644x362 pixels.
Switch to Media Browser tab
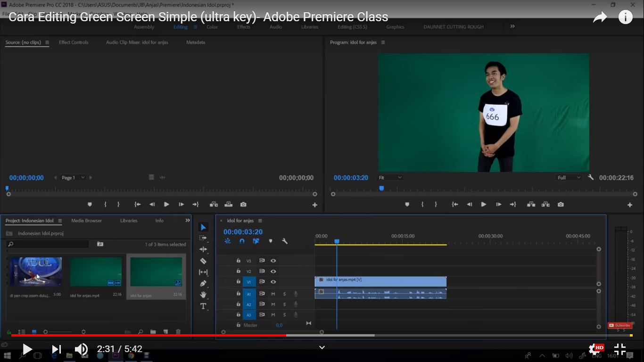(x=86, y=221)
